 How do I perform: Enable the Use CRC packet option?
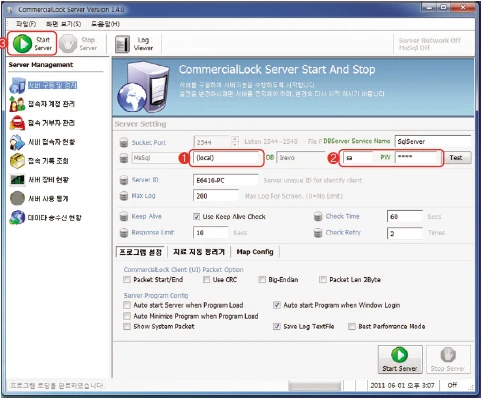(207, 279)
